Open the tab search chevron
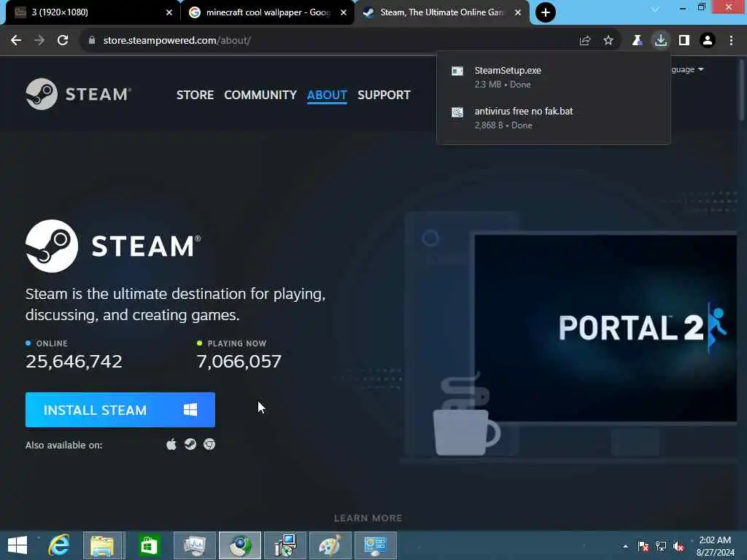This screenshot has height=560, width=747. [655, 9]
